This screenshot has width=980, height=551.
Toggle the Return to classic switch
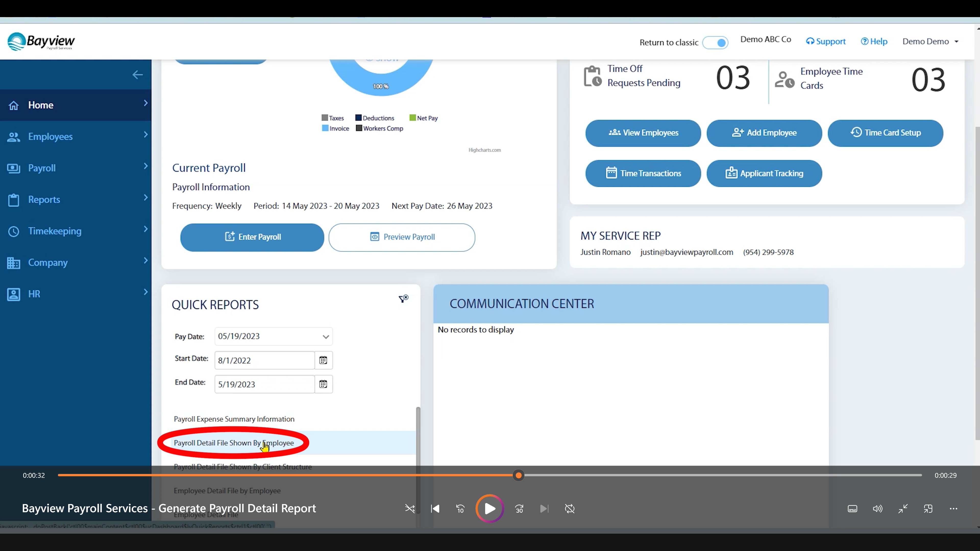(x=715, y=43)
